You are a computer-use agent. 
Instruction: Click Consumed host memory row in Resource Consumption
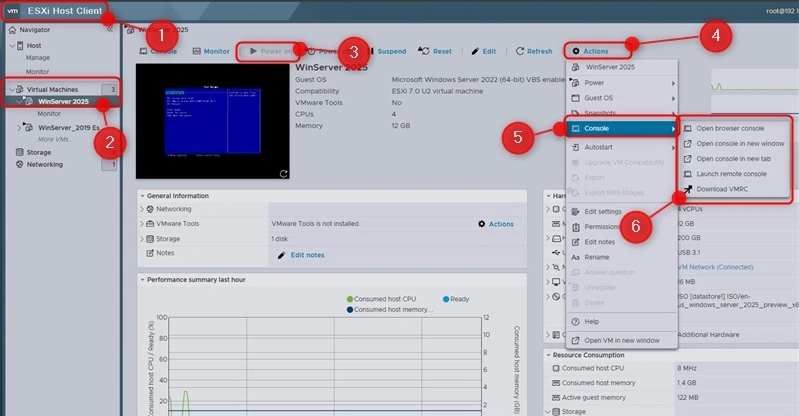coord(672,383)
